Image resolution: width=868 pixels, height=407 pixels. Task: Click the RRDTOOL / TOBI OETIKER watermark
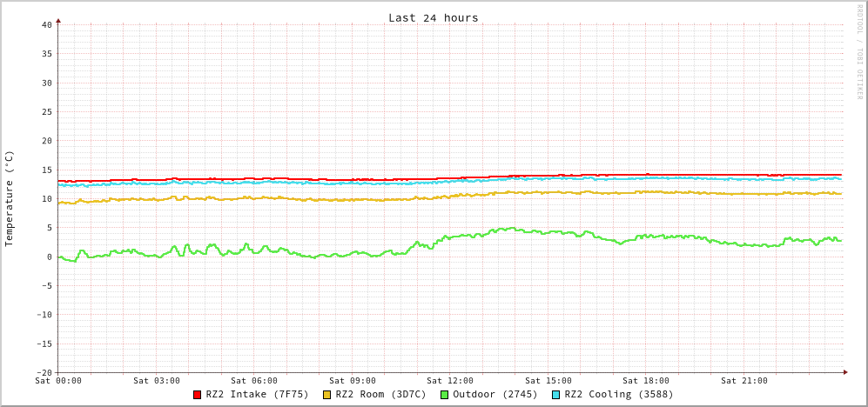click(858, 51)
